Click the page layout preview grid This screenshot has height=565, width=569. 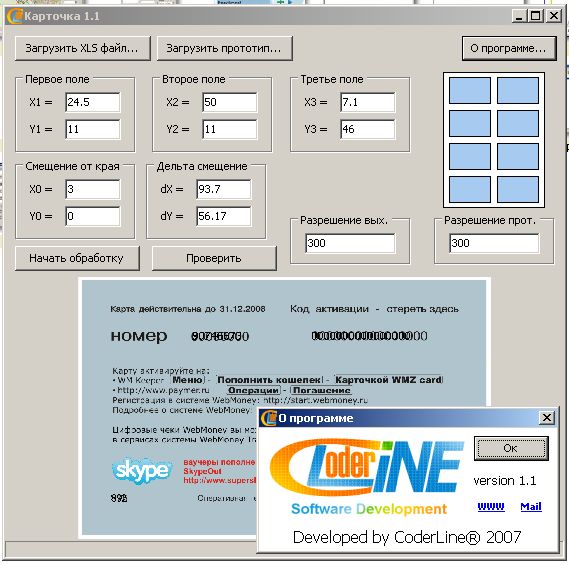click(494, 140)
